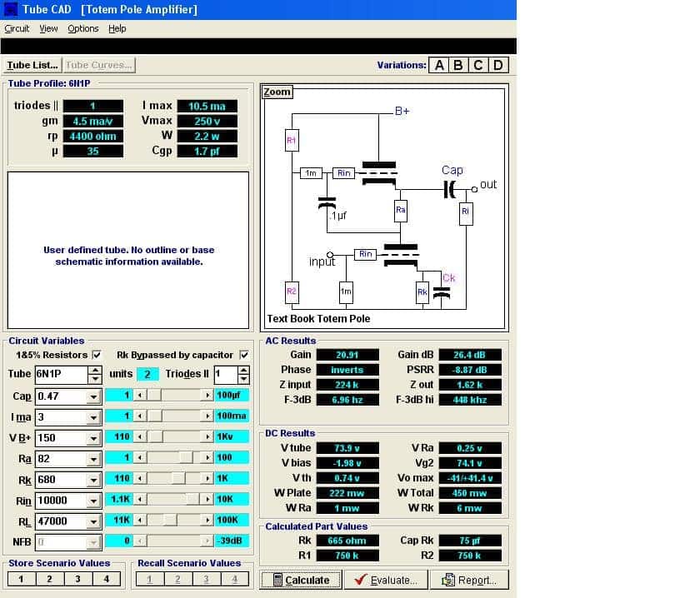Increase the Triodes II spinner
The width and height of the screenshot is (700, 598).
pos(243,370)
